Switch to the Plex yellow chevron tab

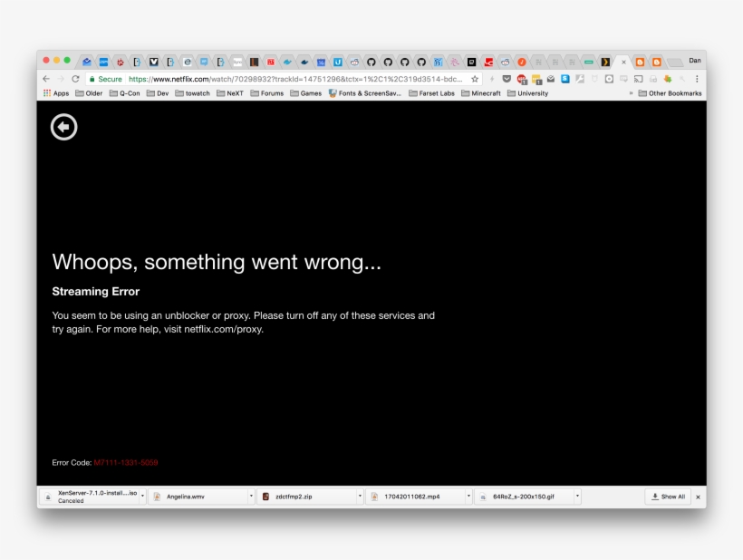click(x=605, y=62)
